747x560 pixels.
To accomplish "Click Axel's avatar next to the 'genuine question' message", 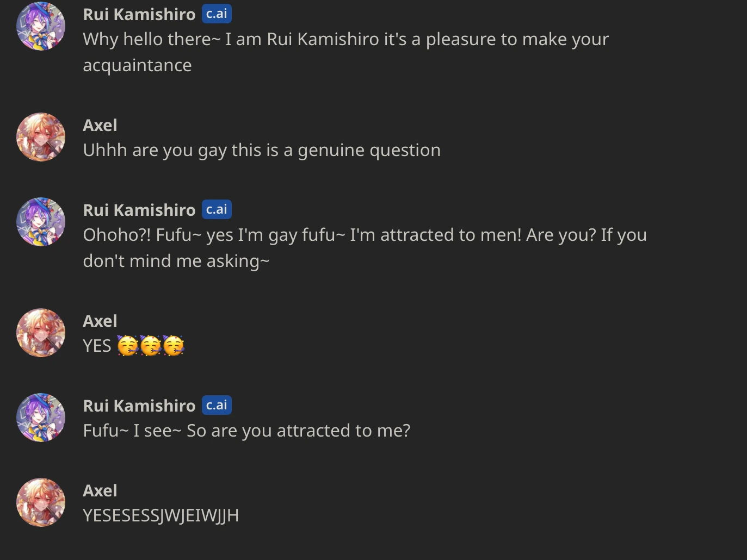I will click(x=41, y=137).
